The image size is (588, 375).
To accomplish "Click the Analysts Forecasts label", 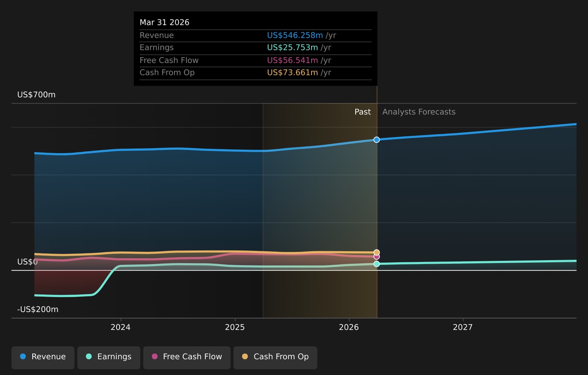I will click(x=419, y=112).
